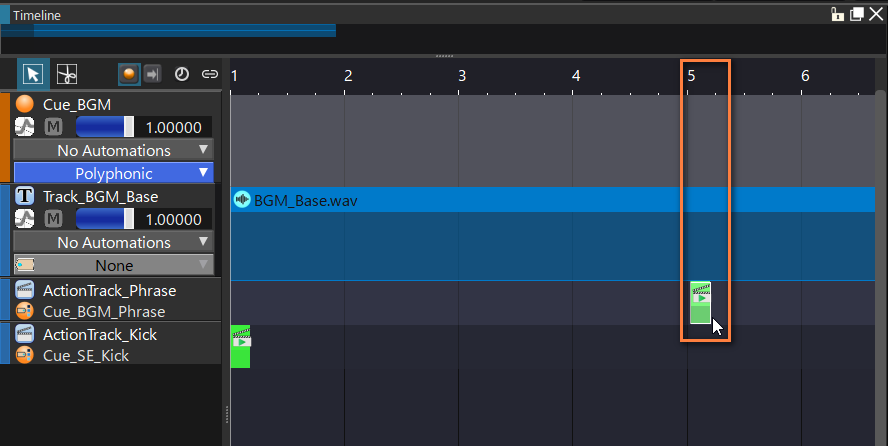
Task: Click the chain link icon in toolbar
Action: pos(210,74)
